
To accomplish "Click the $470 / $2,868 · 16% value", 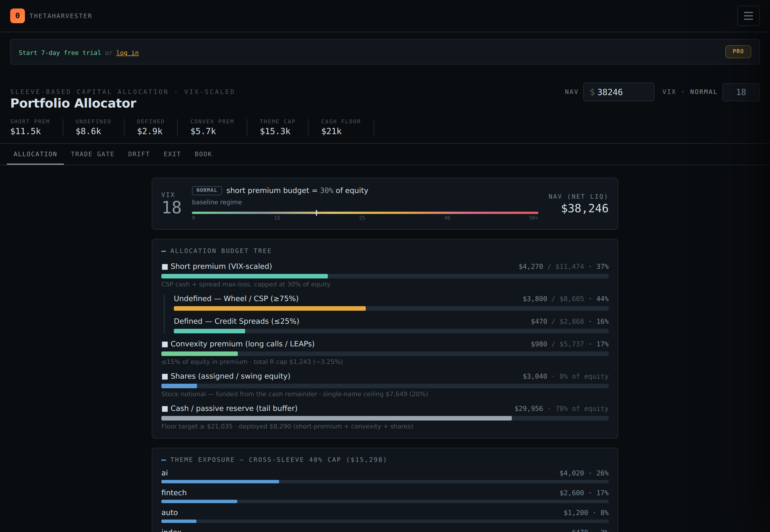I will click(570, 322).
